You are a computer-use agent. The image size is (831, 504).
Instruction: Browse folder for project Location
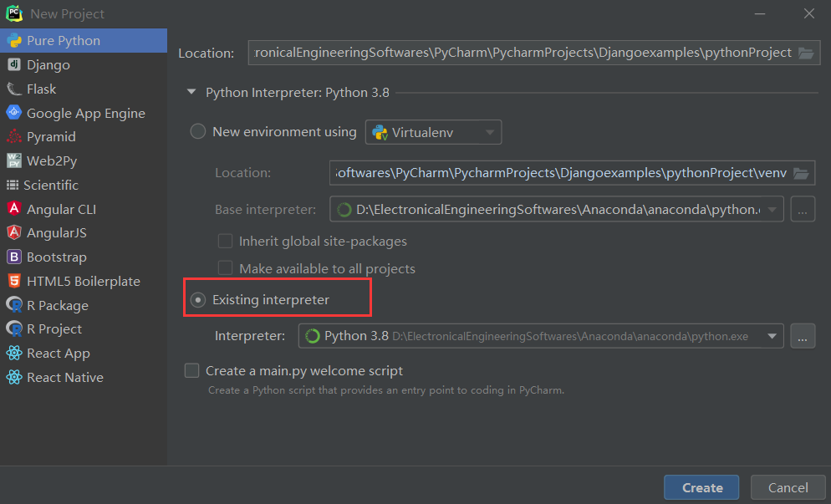[x=806, y=53]
